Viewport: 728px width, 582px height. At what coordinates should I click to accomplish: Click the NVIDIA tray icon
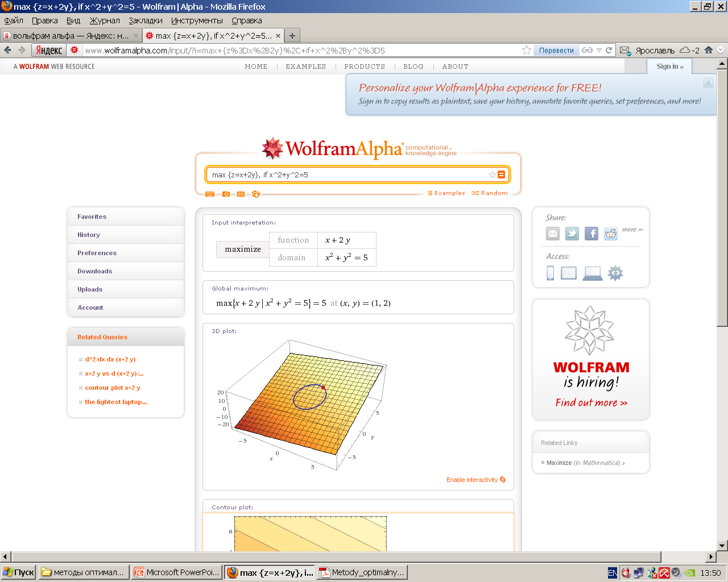[689, 573]
